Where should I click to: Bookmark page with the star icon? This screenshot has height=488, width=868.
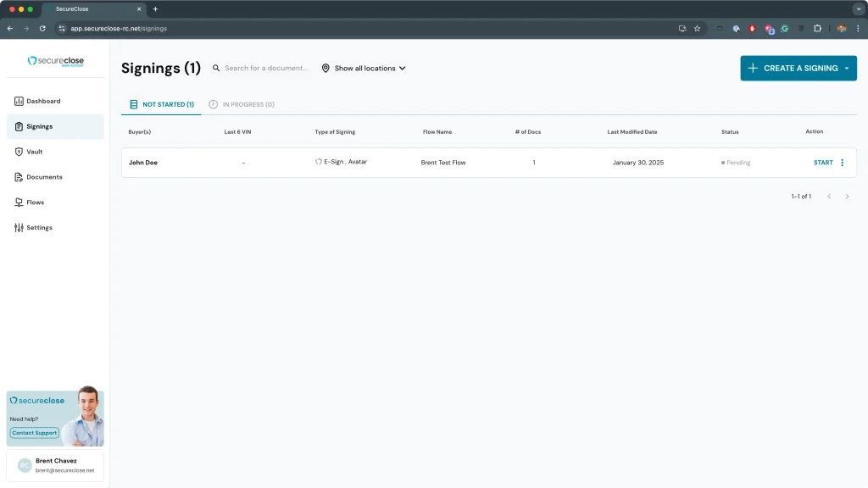pyautogui.click(x=697, y=28)
